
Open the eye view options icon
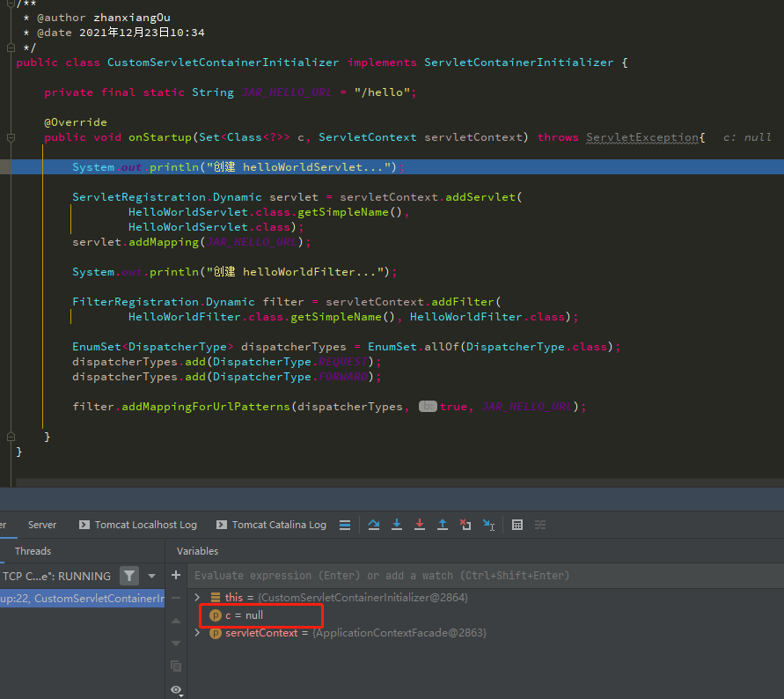click(177, 690)
